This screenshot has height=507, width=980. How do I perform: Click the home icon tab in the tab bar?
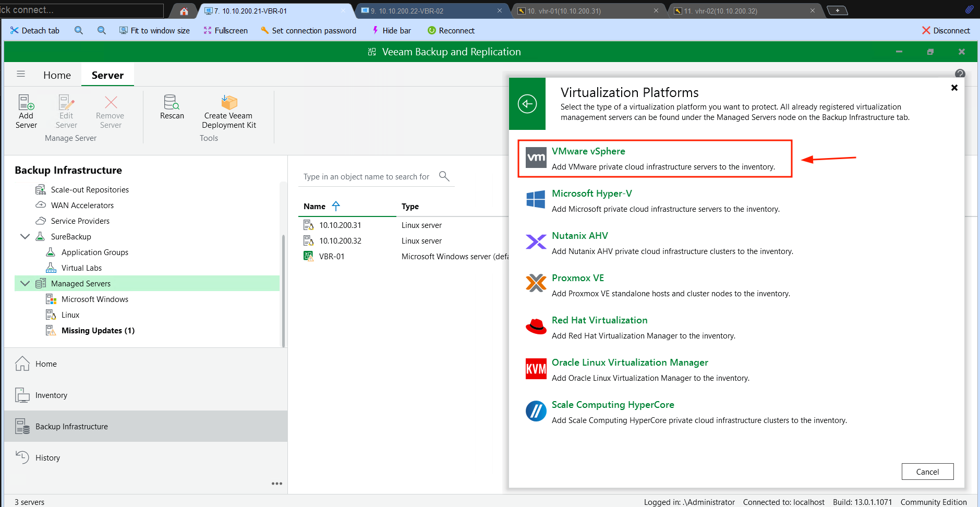[184, 11]
